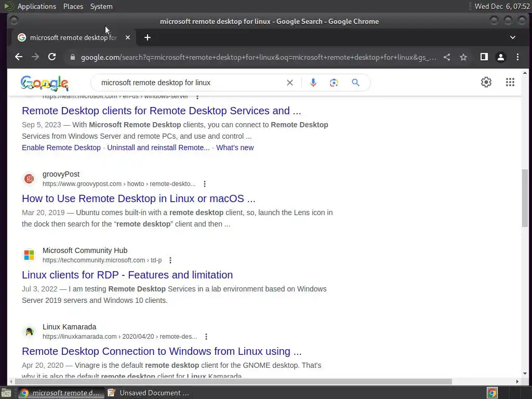Open Uninstall and reinstall Remote... sitelink
The image size is (532, 399).
tap(158, 148)
